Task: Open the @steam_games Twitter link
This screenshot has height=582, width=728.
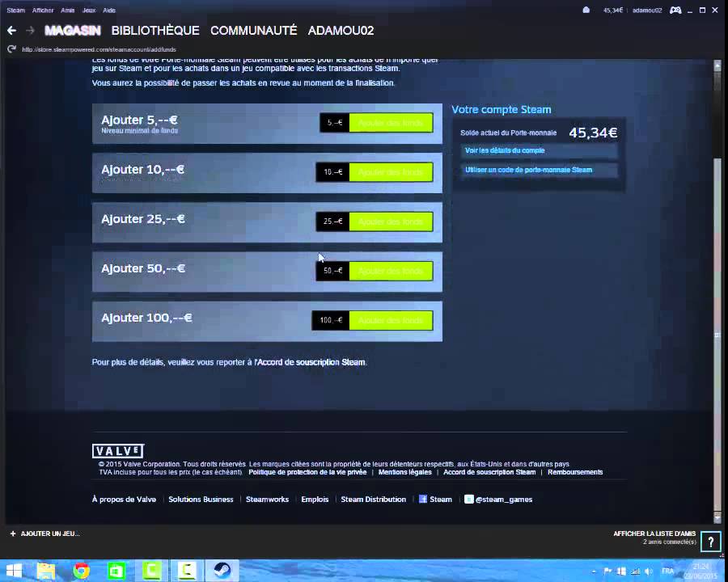Action: [498, 500]
